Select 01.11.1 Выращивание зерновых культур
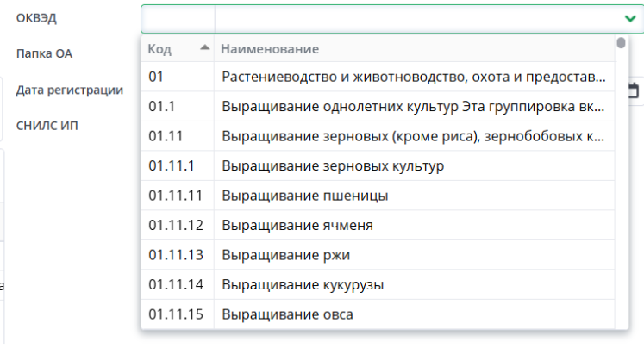Viewport: 644px width, 348px height. pyautogui.click(x=379, y=165)
